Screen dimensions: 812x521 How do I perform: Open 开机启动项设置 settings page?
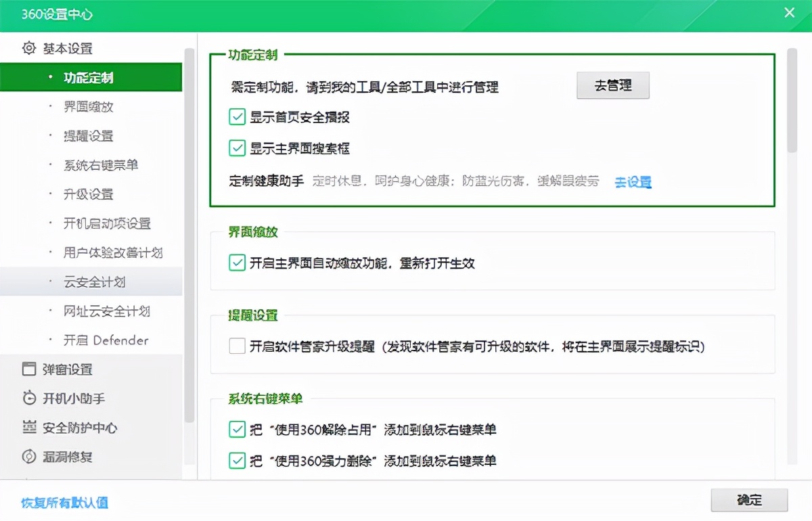point(107,223)
